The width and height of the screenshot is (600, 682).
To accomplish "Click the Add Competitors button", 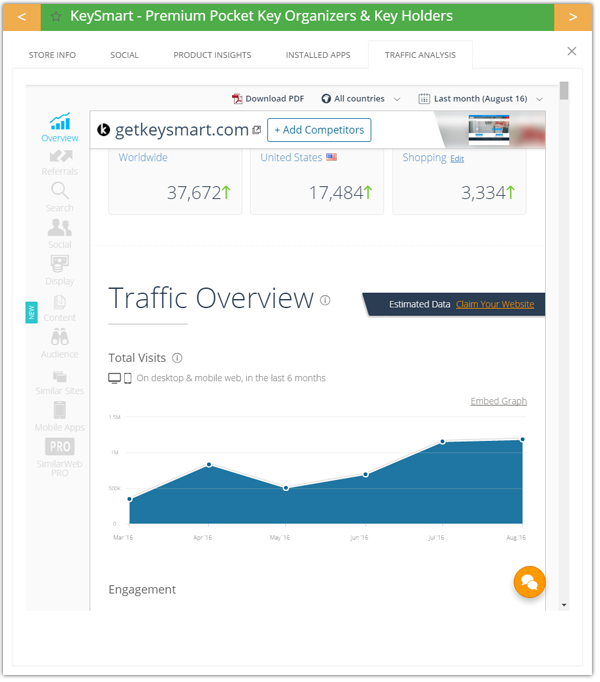I will pyautogui.click(x=319, y=130).
